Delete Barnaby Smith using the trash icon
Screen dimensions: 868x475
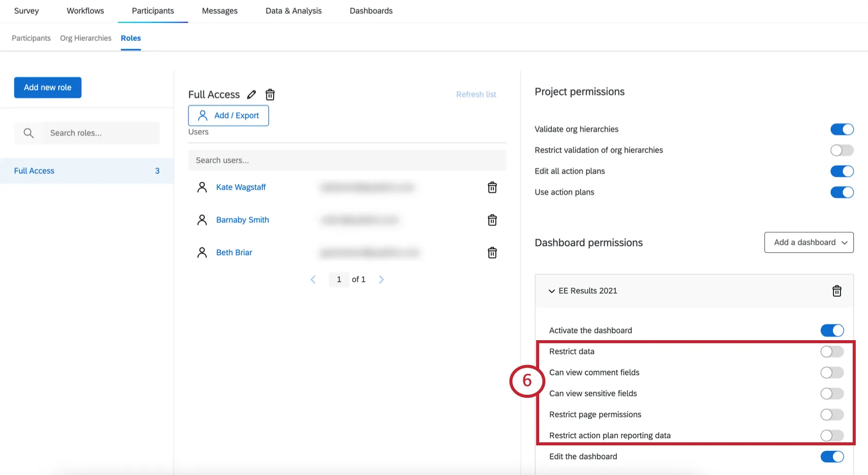(492, 220)
